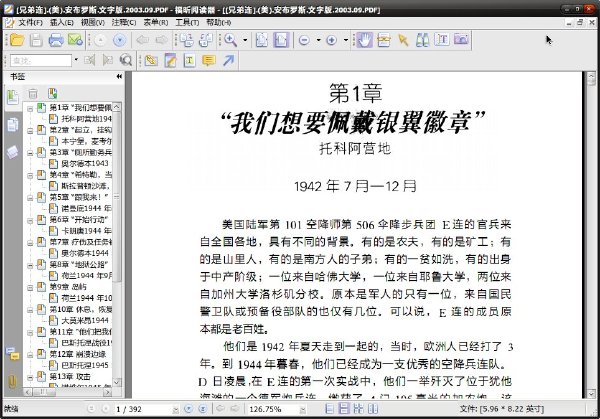
Task: Jump to bookmark 第6章 "开始行动"
Action: click(x=79, y=220)
